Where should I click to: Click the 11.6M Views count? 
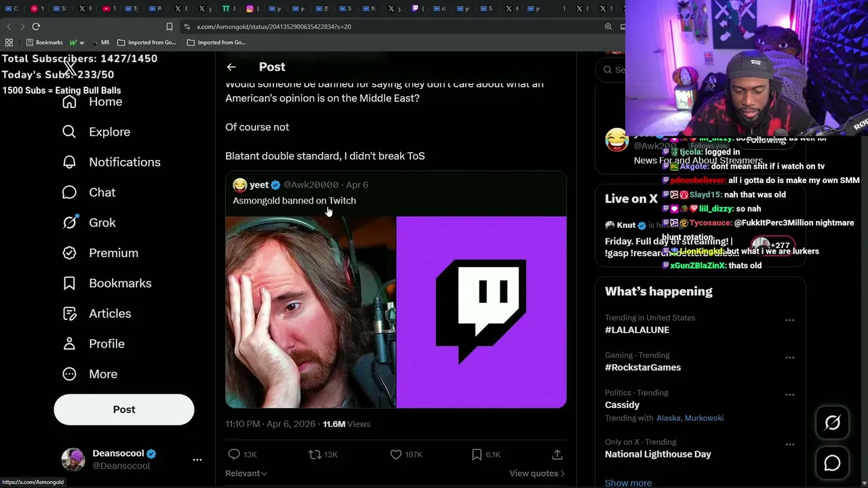(x=347, y=424)
